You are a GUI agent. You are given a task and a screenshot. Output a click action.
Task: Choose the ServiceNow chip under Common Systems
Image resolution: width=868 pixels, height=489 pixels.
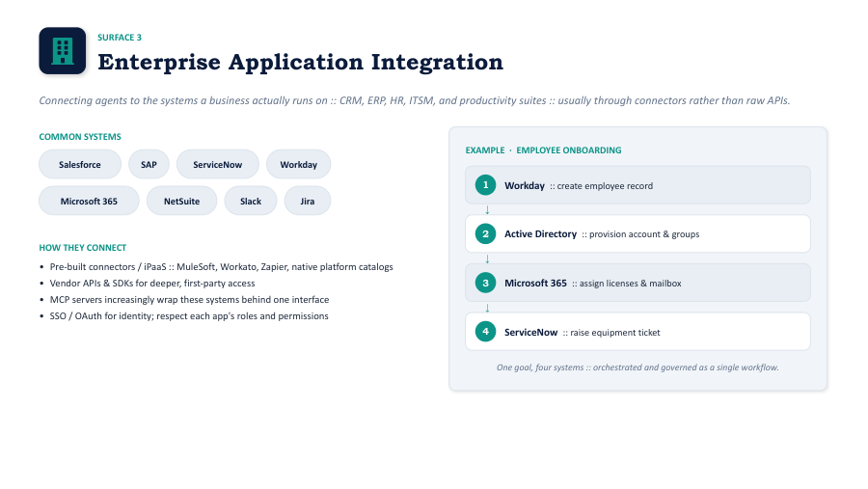click(218, 165)
